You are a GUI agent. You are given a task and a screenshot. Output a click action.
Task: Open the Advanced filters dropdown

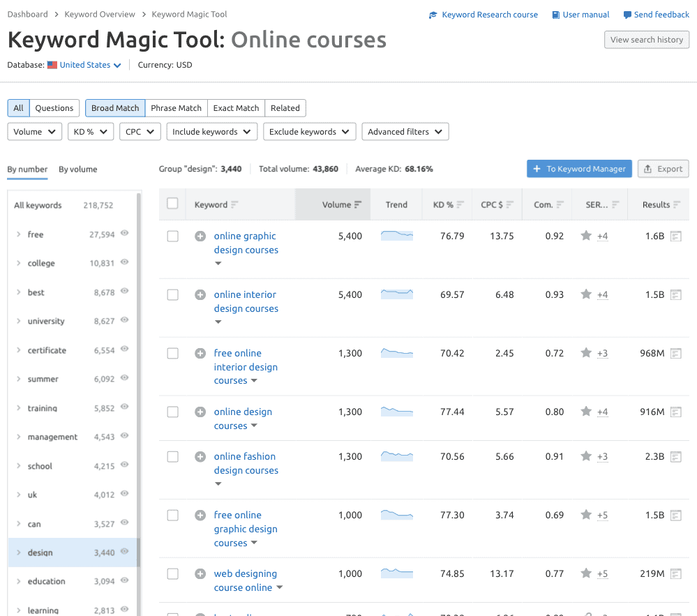(405, 131)
